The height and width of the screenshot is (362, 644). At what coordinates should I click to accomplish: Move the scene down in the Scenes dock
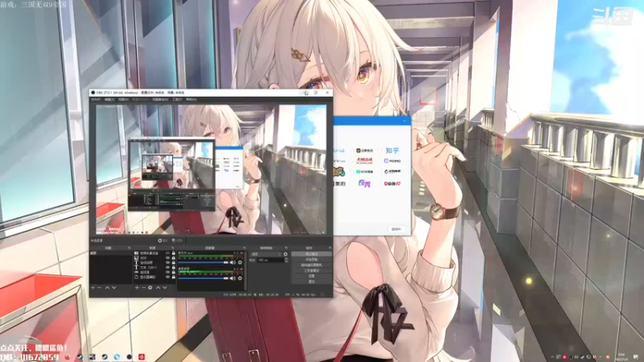pos(114,288)
